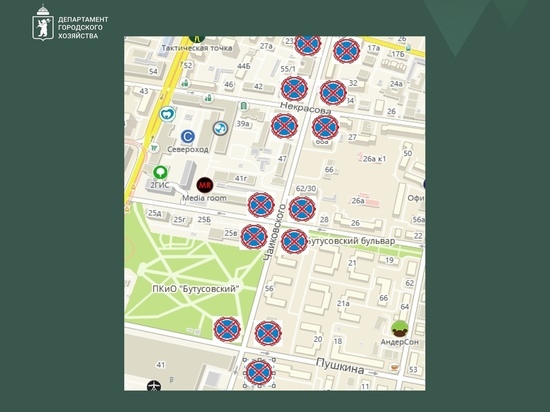Select the no-stopping sign below Пушкина street
This screenshot has height=412, width=550.
point(259,373)
